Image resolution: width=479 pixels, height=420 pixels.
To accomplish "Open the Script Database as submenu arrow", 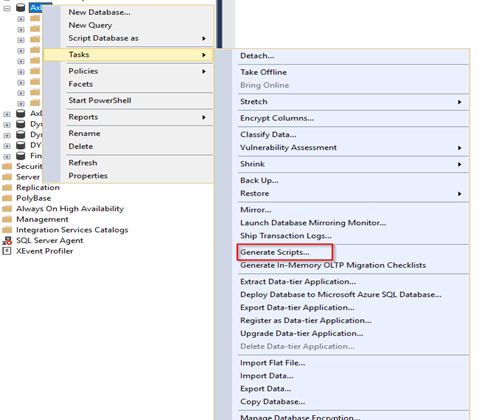I will tap(204, 38).
